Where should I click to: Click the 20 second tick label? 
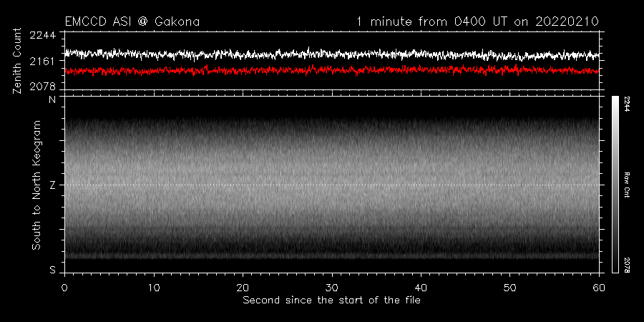pos(243,287)
